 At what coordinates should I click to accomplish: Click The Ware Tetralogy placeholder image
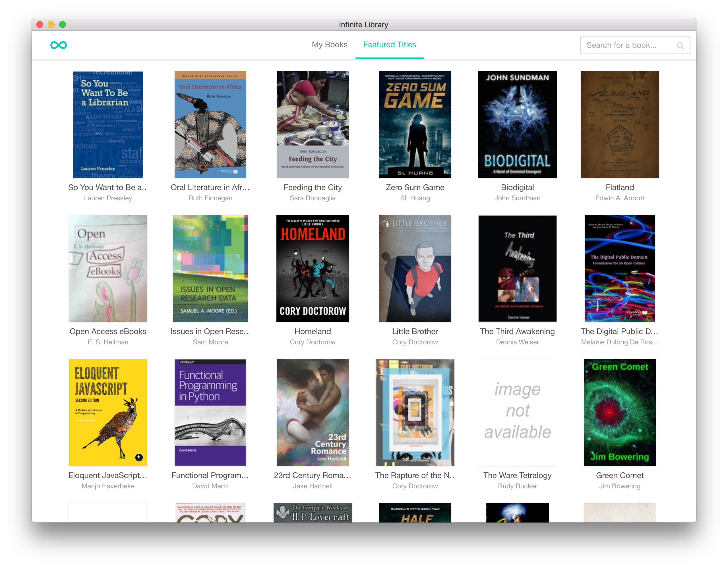click(517, 412)
